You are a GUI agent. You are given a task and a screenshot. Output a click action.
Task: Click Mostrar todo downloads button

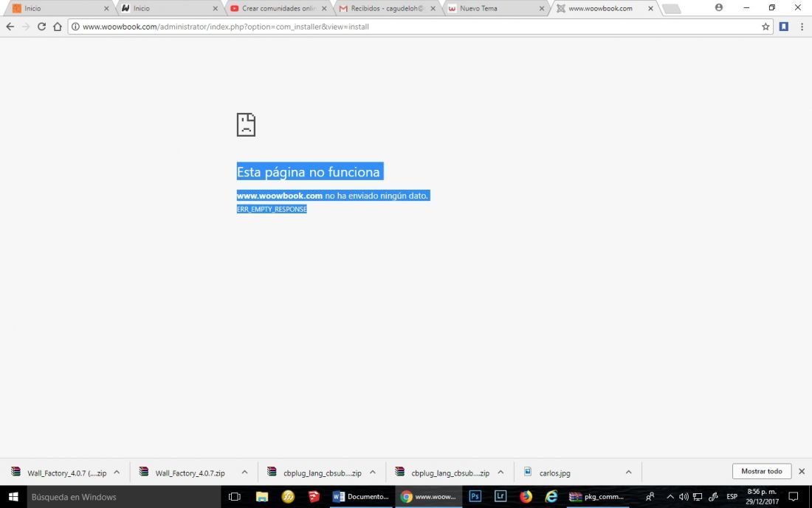[x=762, y=471]
